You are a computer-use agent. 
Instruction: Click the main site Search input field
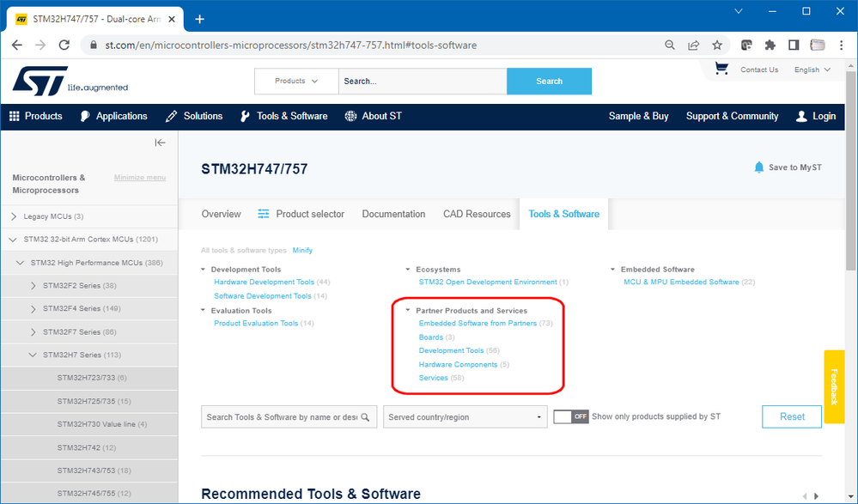(423, 81)
